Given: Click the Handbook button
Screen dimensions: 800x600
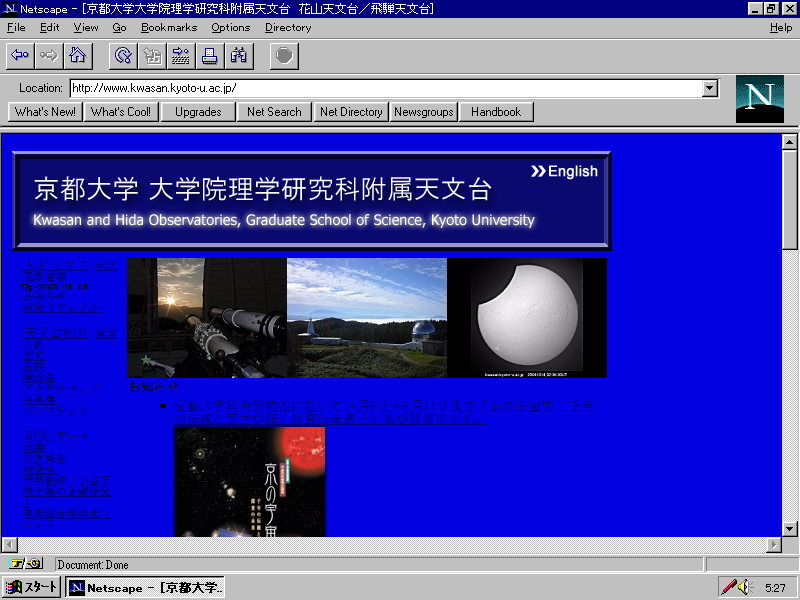Looking at the screenshot, I should (x=496, y=112).
